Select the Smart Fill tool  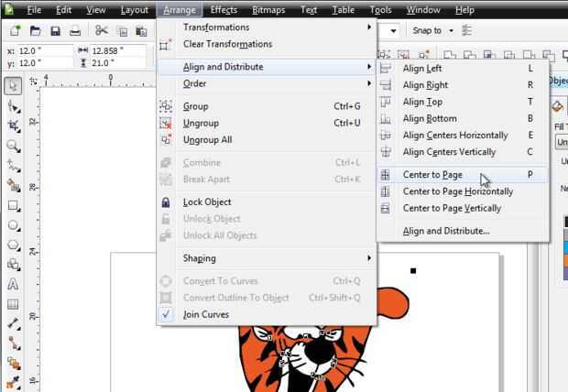point(14,186)
